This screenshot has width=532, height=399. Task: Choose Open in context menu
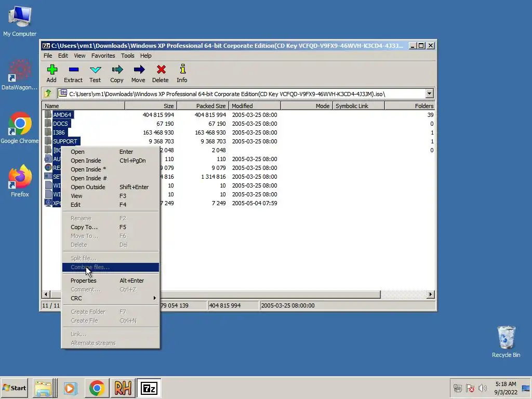pyautogui.click(x=111, y=152)
